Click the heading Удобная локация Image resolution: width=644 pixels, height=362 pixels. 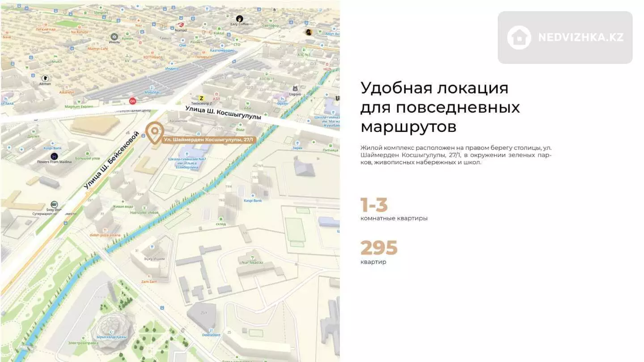pos(434,88)
